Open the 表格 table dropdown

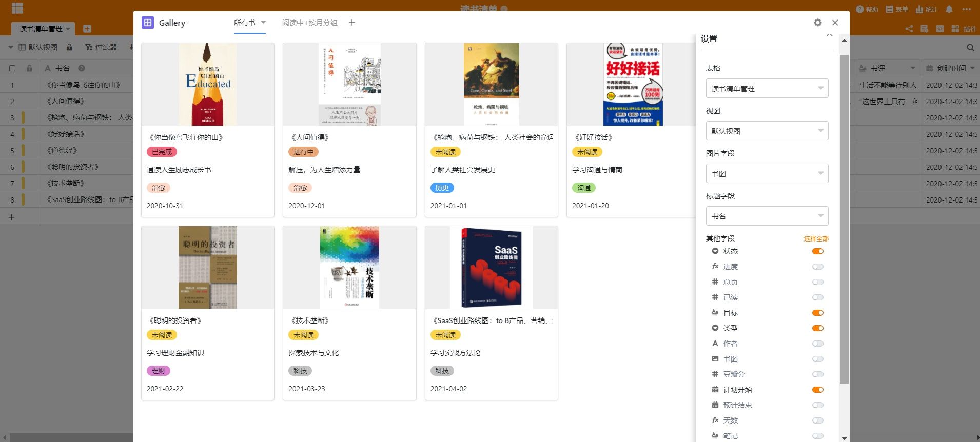[767, 88]
